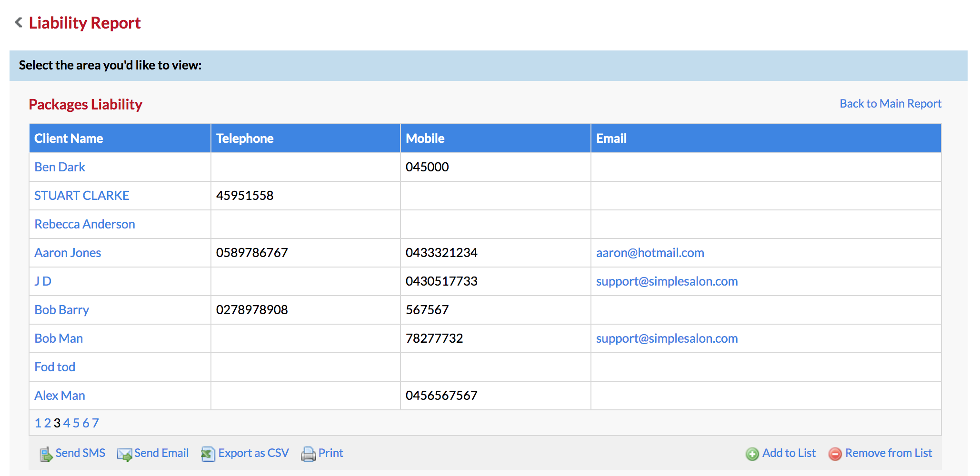Click the red Remove from List minus icon
980x476 pixels.
[835, 454]
